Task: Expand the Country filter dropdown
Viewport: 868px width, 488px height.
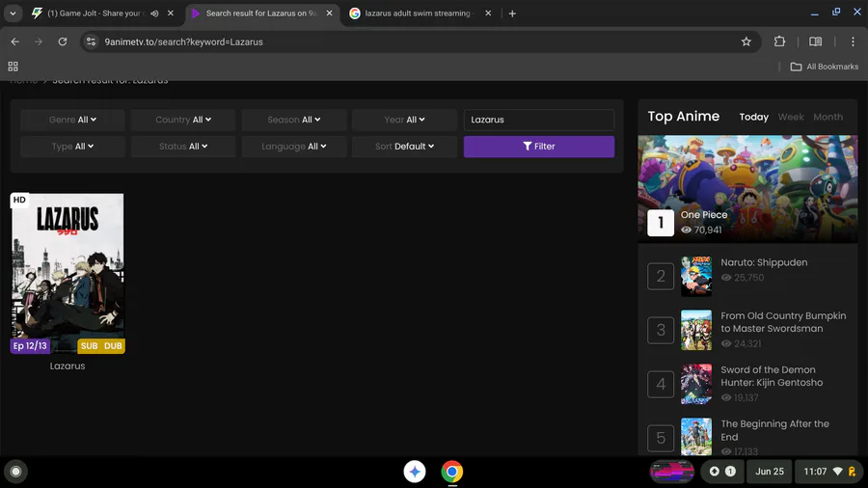Action: [183, 120]
